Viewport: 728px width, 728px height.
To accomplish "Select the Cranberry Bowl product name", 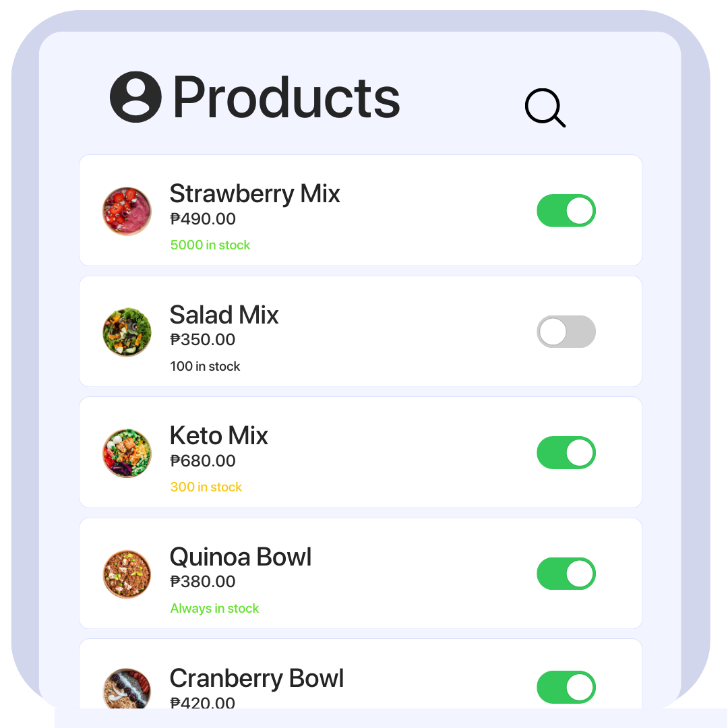I will point(257,678).
